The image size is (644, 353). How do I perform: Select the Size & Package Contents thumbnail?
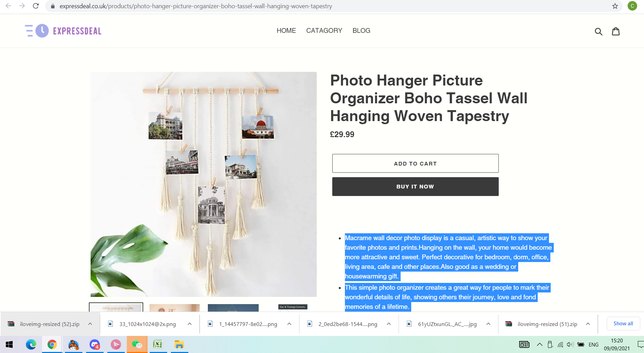pyautogui.click(x=293, y=307)
